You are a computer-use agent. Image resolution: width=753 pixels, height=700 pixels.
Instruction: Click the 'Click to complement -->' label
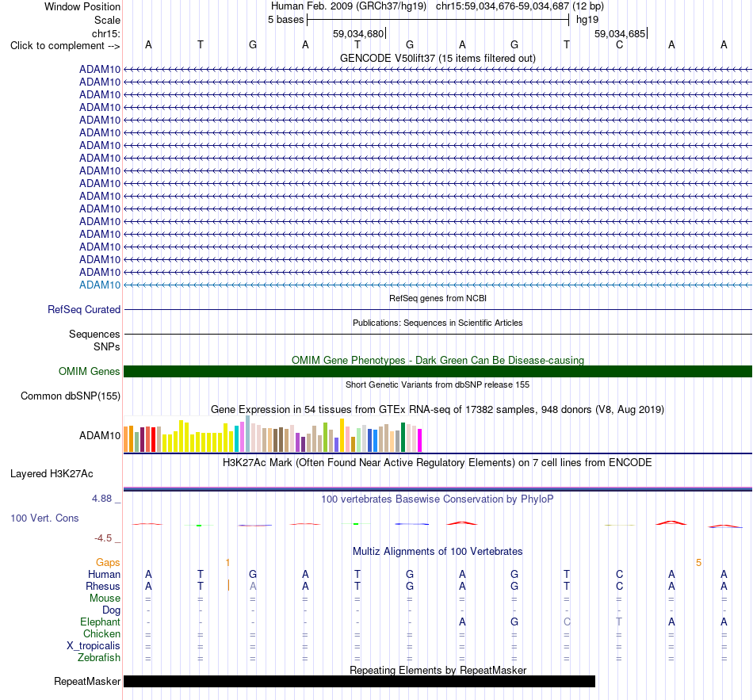tap(65, 46)
